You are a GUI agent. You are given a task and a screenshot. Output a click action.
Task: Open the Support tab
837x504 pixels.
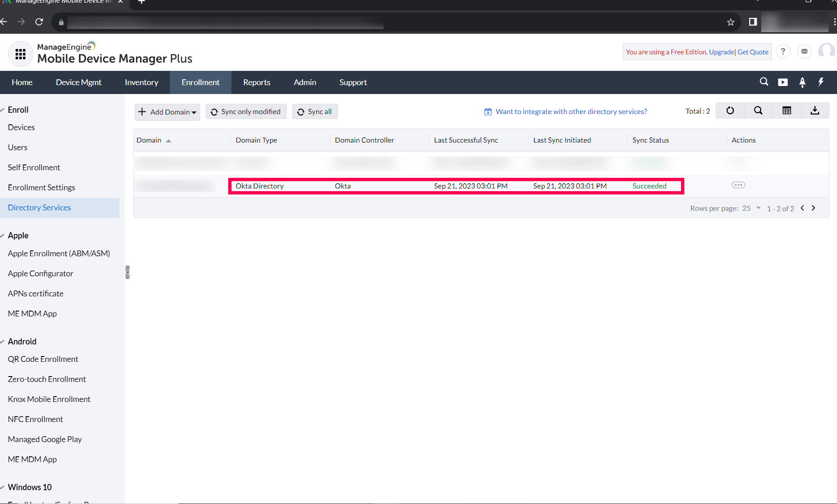(x=353, y=82)
